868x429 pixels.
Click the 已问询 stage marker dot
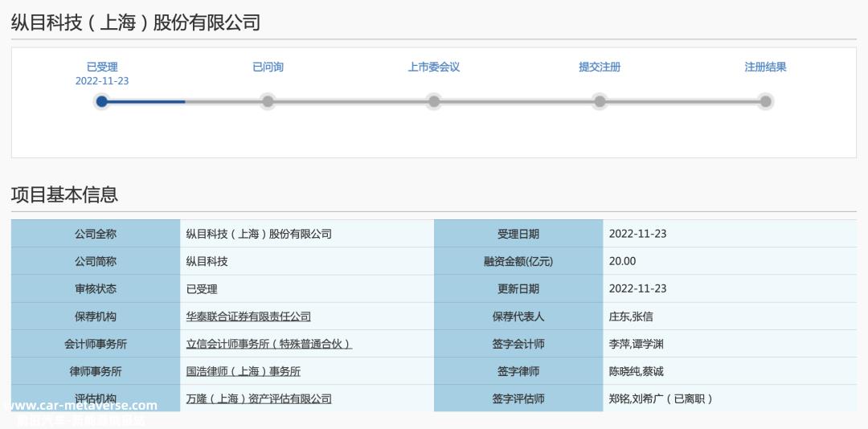[268, 101]
